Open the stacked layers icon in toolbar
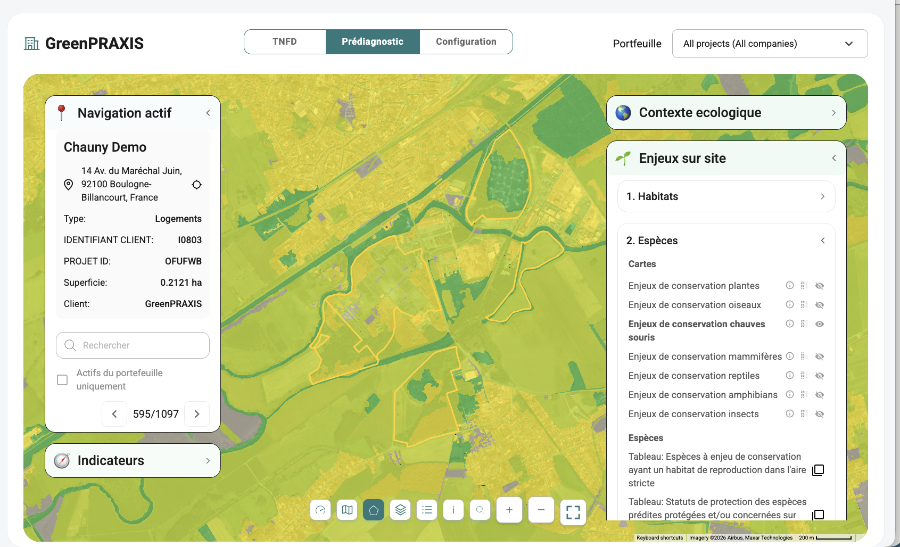 coord(400,510)
